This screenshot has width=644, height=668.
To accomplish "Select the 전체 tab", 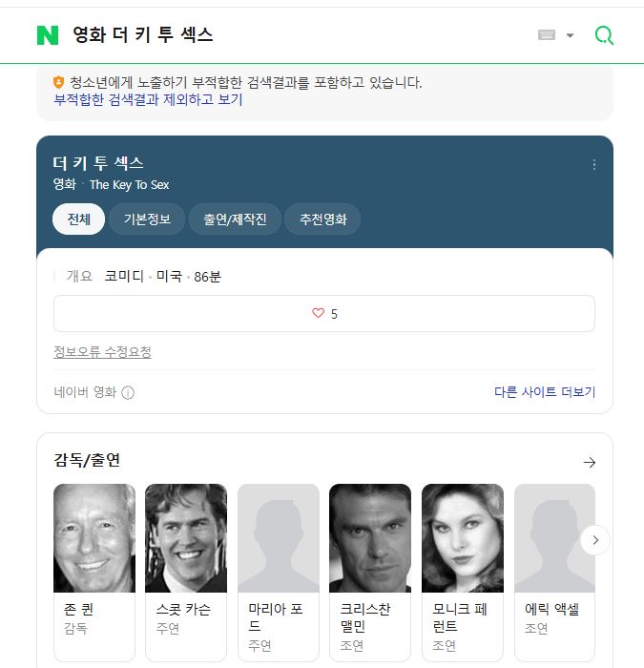I will (x=79, y=219).
